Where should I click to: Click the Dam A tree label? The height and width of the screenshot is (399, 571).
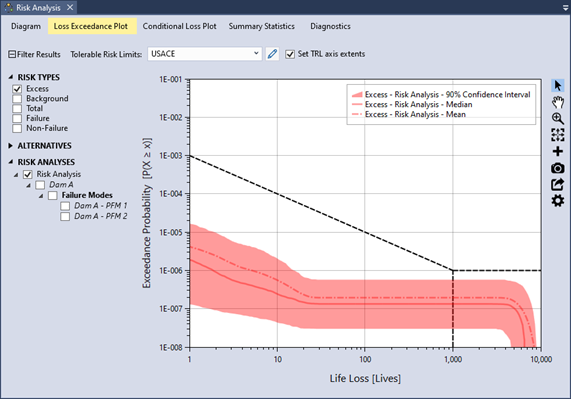pyautogui.click(x=61, y=185)
